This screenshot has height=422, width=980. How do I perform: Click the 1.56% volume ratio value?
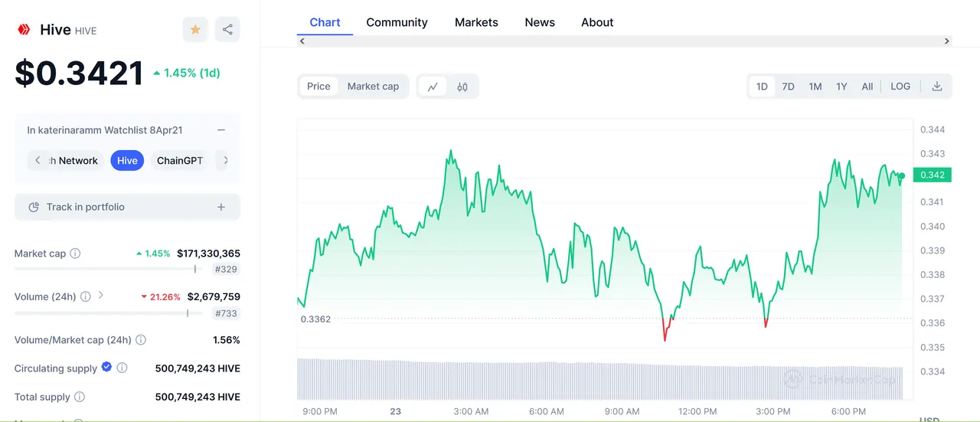click(x=227, y=339)
